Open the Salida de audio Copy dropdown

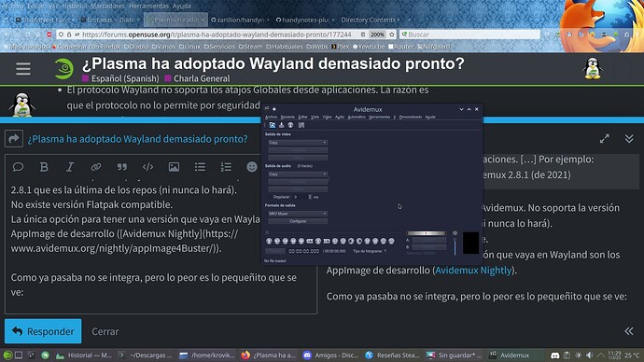click(298, 174)
